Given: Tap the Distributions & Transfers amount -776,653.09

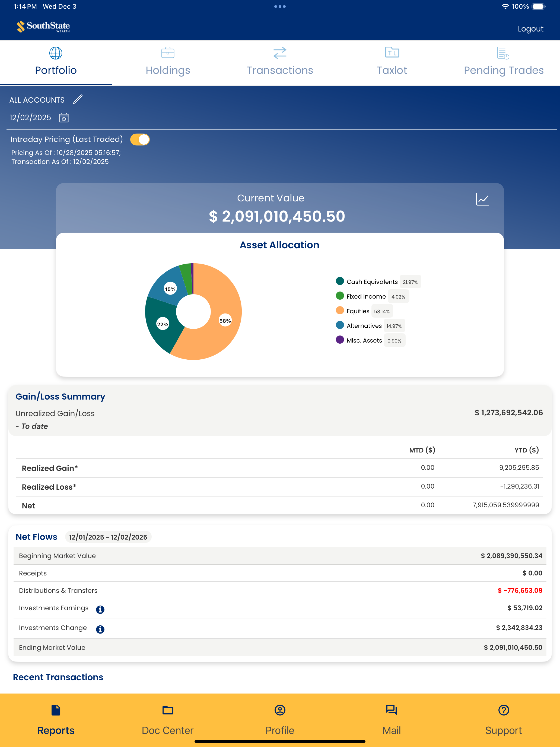Looking at the screenshot, I should [520, 591].
